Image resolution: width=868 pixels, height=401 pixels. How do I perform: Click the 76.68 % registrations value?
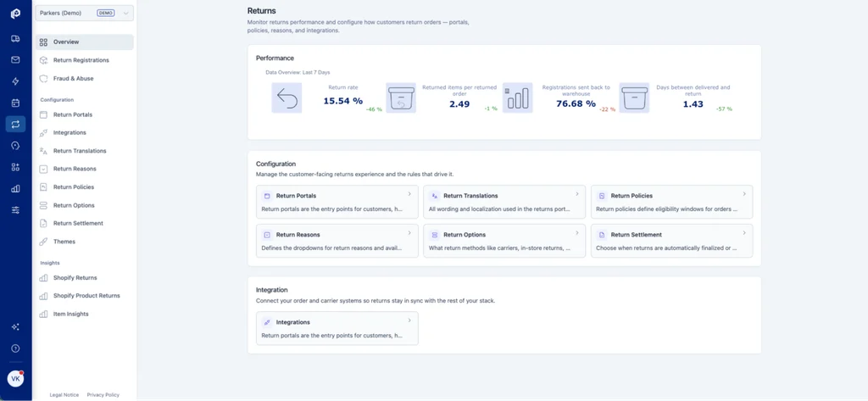coord(576,103)
